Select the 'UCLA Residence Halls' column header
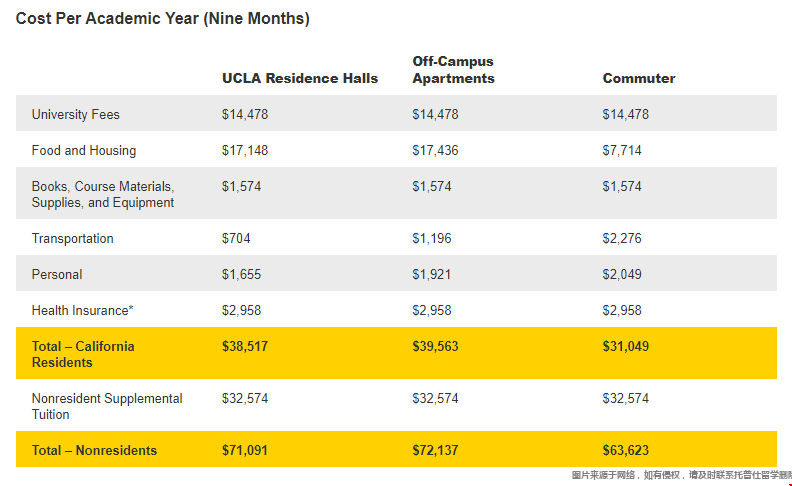792x486 pixels. [300, 78]
